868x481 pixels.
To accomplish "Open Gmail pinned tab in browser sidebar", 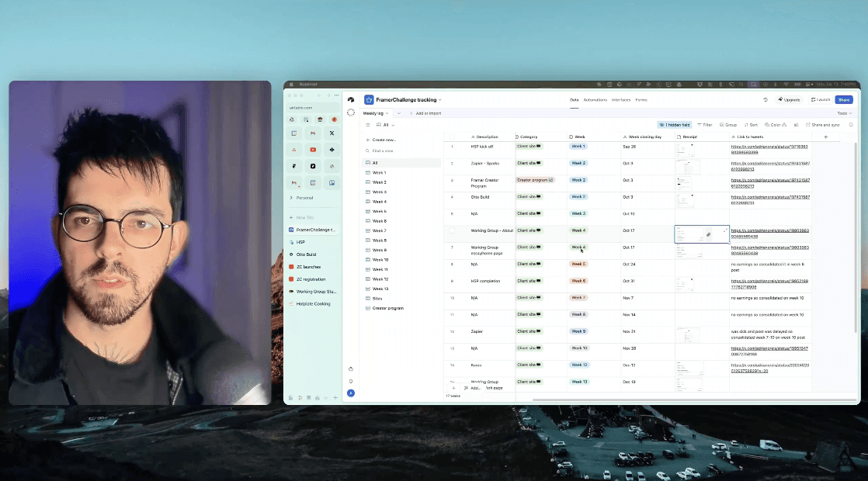I will (313, 133).
